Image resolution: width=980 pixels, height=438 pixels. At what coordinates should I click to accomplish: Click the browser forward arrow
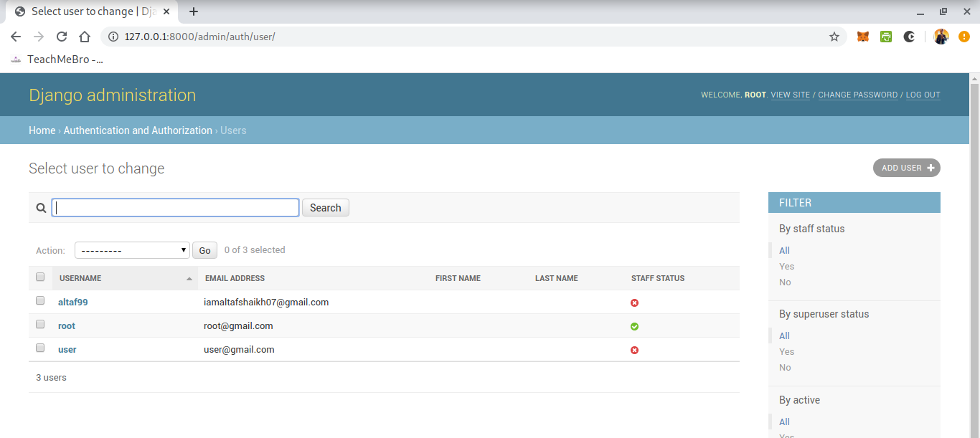coord(39,37)
